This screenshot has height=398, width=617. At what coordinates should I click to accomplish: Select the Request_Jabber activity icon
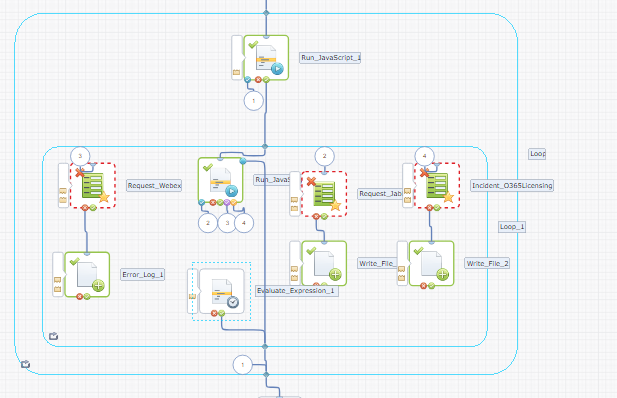click(324, 194)
